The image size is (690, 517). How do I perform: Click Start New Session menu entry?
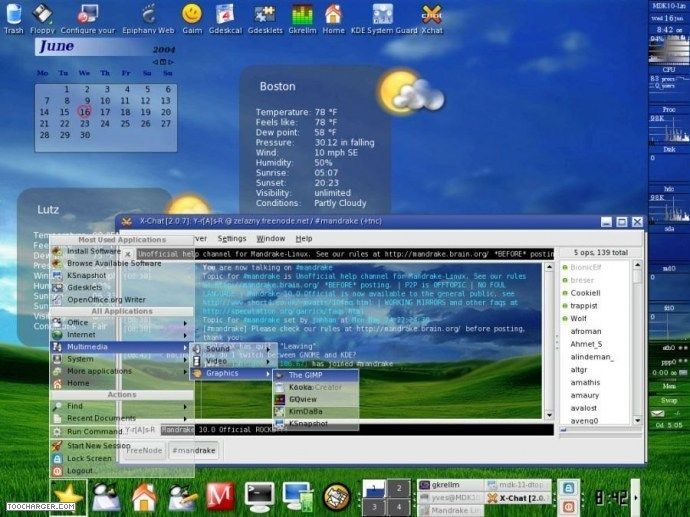tap(121, 446)
